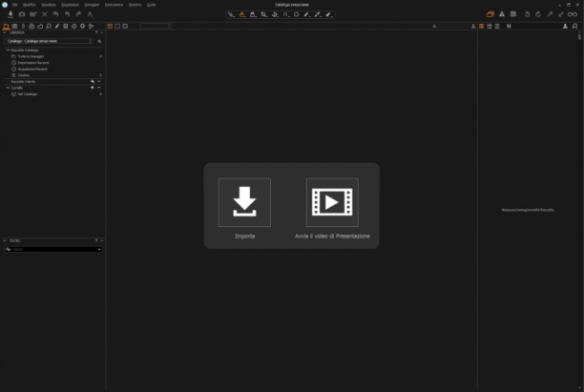Toggle exposure warning triangle icon
The width and height of the screenshot is (584, 392).
pos(502,14)
